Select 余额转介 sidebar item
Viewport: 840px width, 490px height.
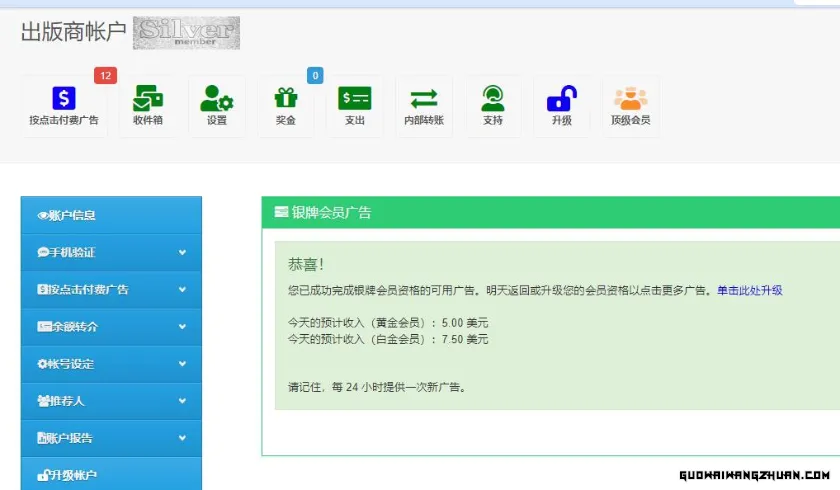pos(111,327)
